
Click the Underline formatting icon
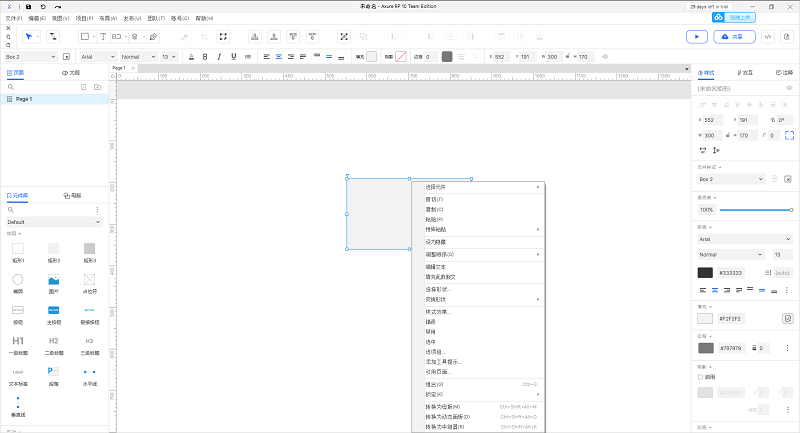(x=232, y=56)
